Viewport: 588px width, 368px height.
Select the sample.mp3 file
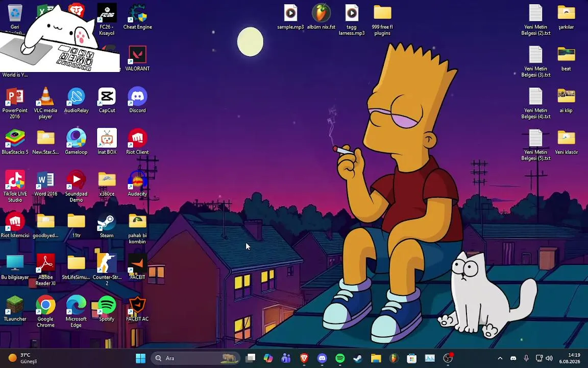click(x=290, y=17)
